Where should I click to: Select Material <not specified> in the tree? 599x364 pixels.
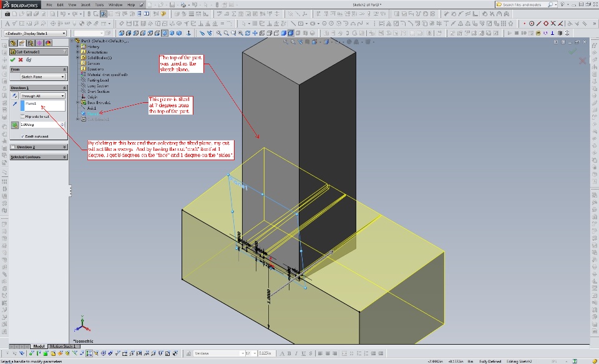coord(107,75)
